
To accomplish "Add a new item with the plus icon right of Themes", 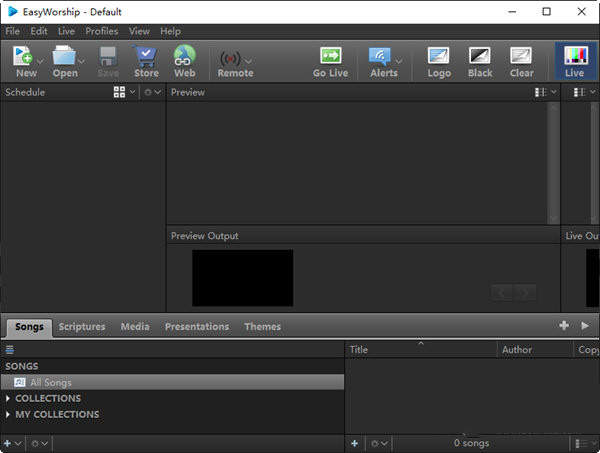I will click(564, 326).
